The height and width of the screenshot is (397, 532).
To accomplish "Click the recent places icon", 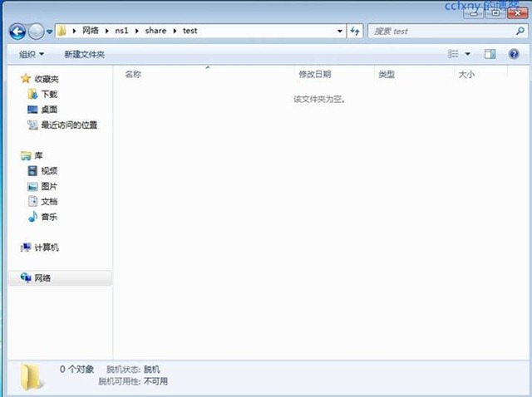I will tap(32, 125).
